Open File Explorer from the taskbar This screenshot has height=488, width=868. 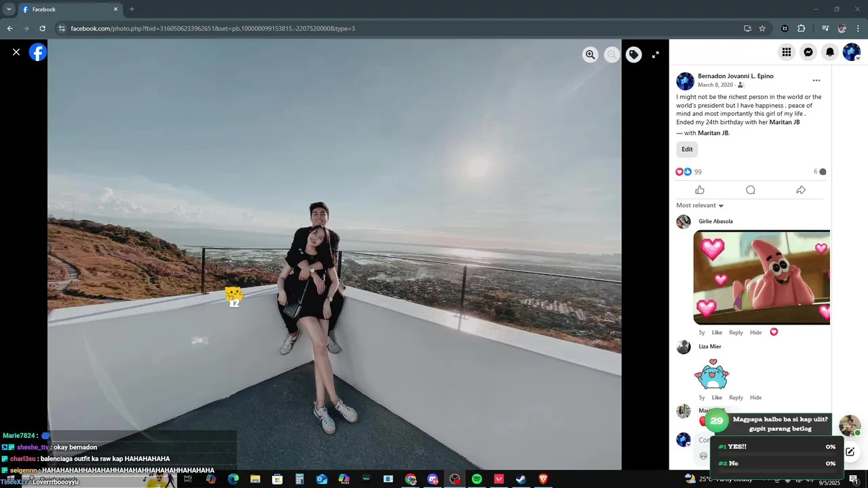[x=256, y=479]
